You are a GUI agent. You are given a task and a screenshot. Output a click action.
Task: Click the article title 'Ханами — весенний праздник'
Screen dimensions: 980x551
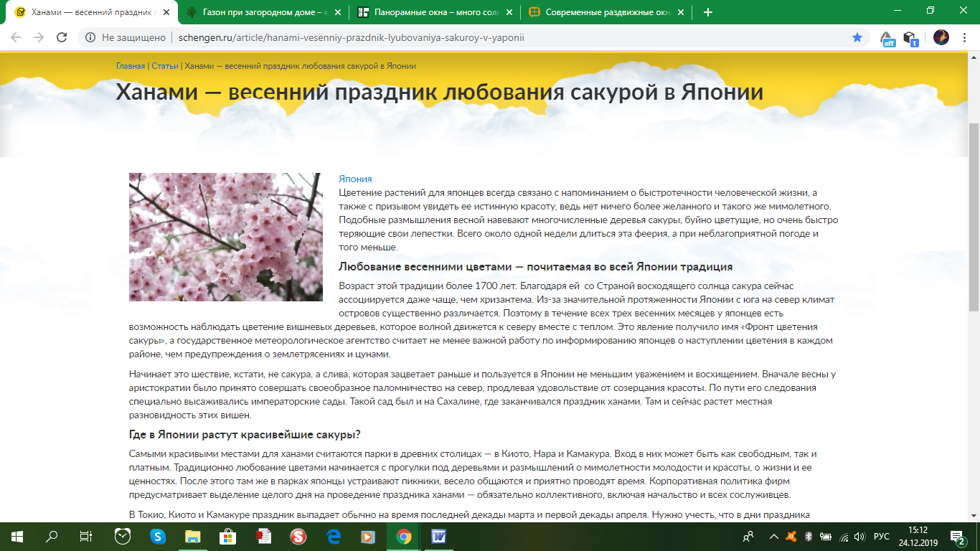[x=439, y=93]
